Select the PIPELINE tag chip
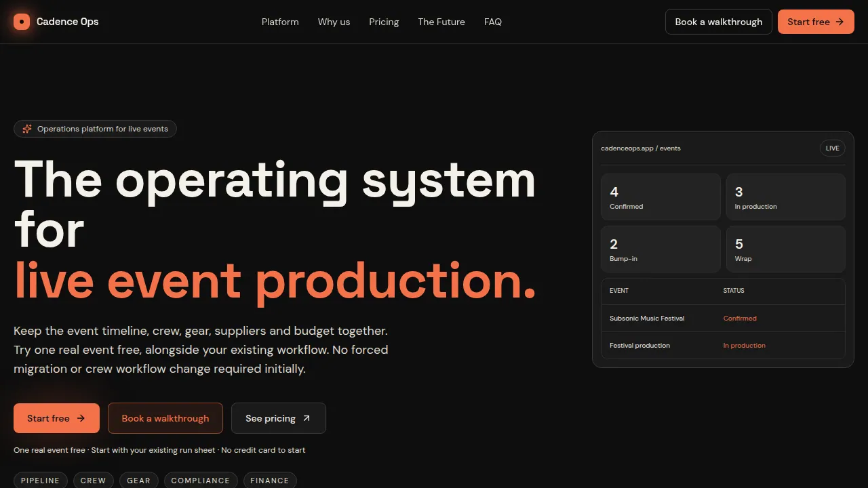 click(41, 481)
